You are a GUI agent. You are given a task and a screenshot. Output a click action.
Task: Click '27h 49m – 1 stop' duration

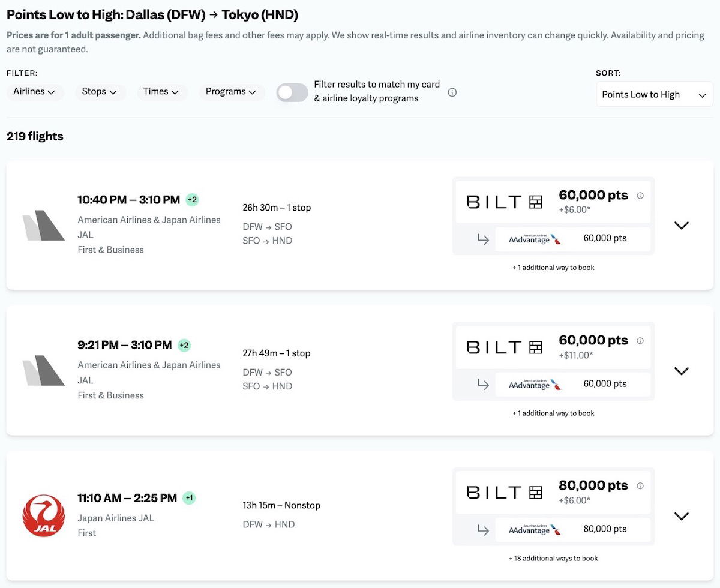(277, 353)
